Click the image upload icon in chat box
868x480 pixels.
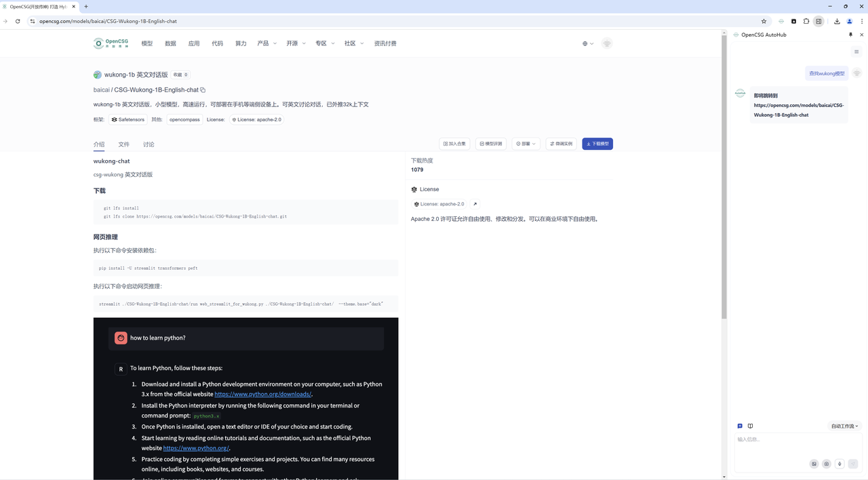(814, 464)
